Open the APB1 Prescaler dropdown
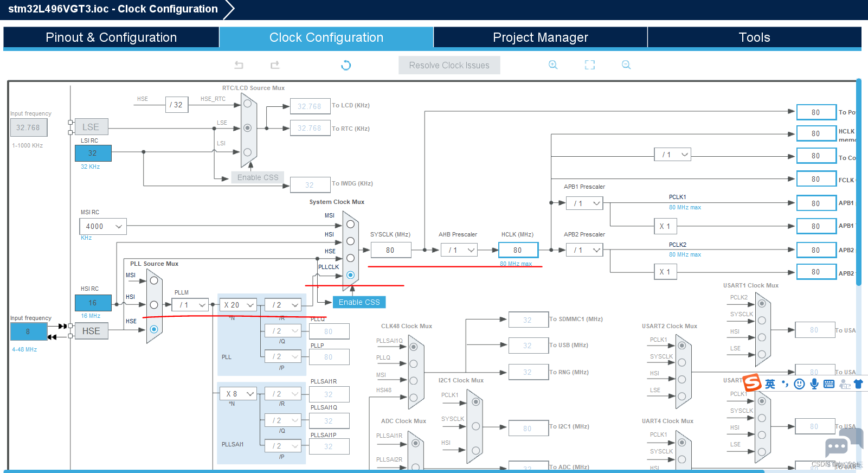The image size is (868, 473). click(x=585, y=203)
